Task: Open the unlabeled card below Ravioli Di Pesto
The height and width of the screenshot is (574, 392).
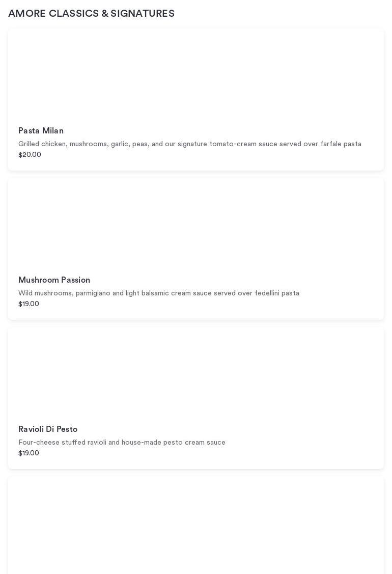Action: [x=196, y=526]
